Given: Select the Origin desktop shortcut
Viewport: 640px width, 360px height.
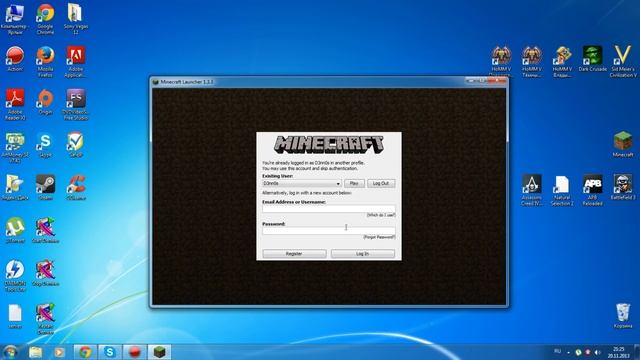Looking at the screenshot, I should coord(45,102).
